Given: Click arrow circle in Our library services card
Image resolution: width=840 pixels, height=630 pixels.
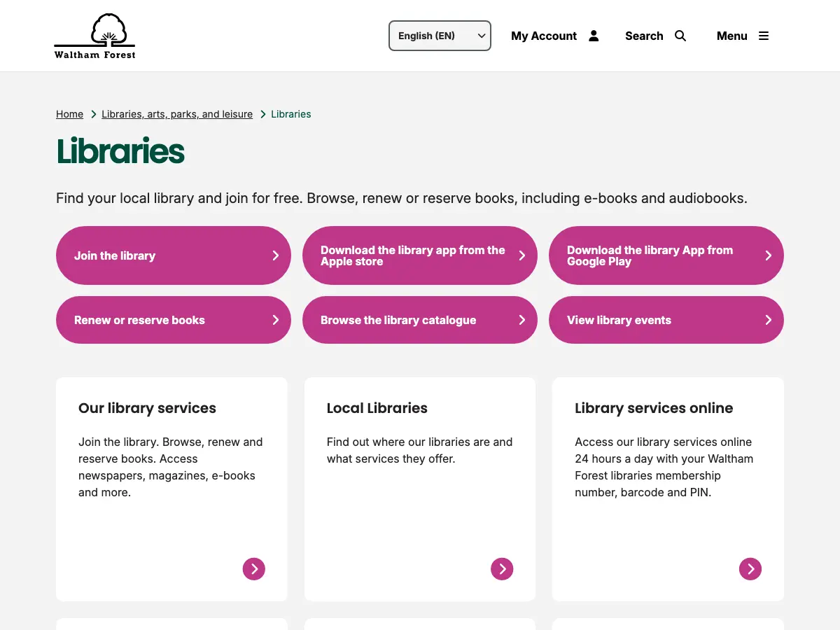Looking at the screenshot, I should pyautogui.click(x=254, y=568).
